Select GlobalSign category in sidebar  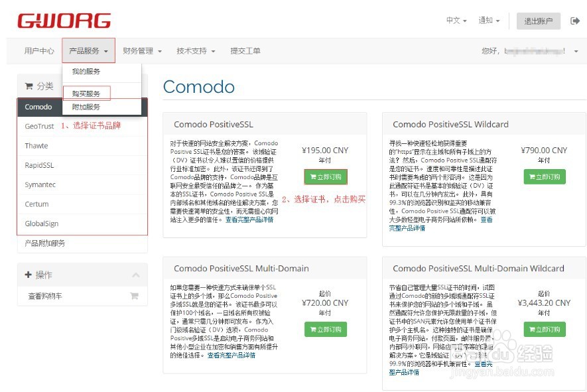pos(82,224)
